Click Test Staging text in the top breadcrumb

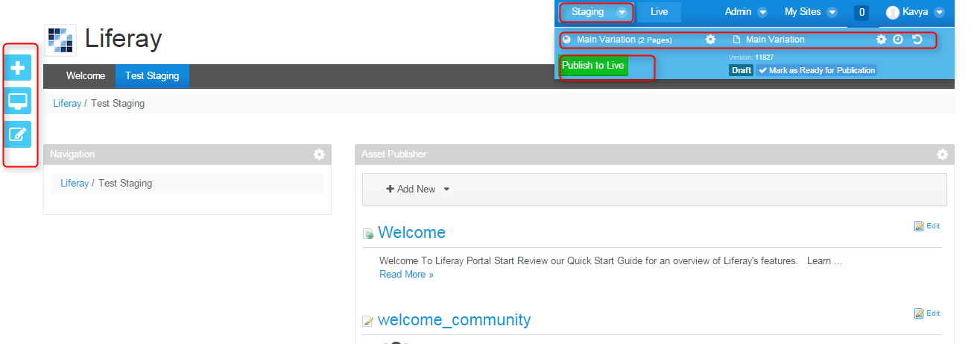point(118,104)
